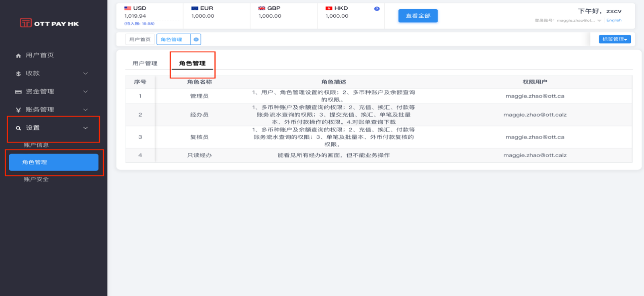Select 账户信息 under settings
This screenshot has height=296, width=644.
[x=36, y=145]
